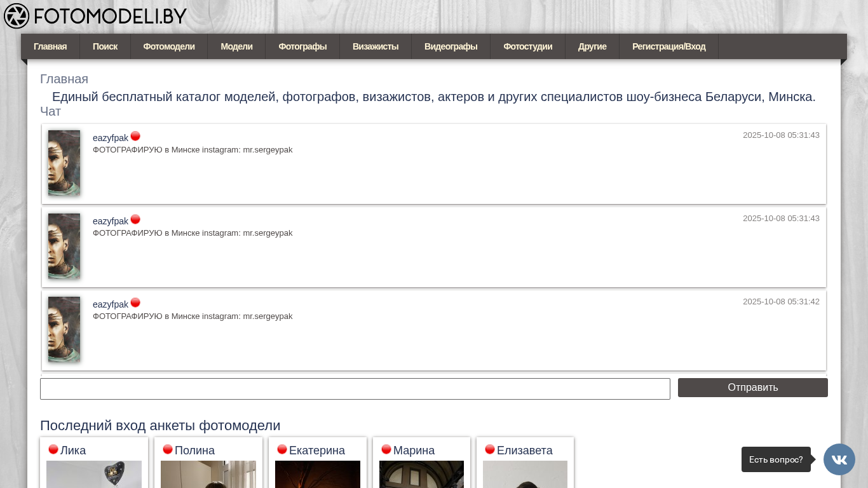Click the avatar in the 05:31:42 chat message
This screenshot has height=488, width=868.
[x=64, y=329]
